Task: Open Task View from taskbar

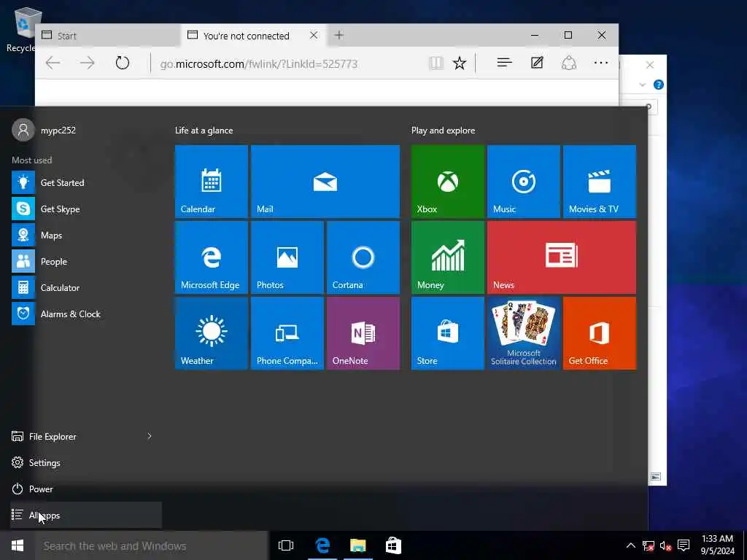Action: pos(286,545)
